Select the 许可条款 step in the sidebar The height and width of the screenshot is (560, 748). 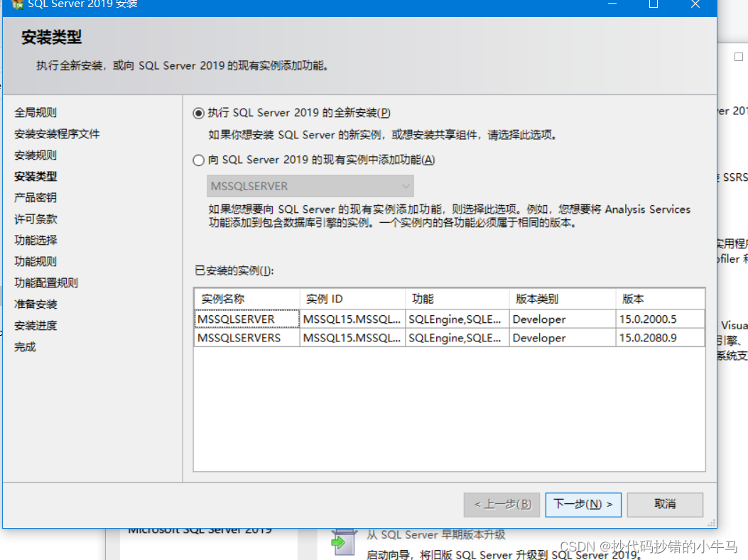point(36,219)
